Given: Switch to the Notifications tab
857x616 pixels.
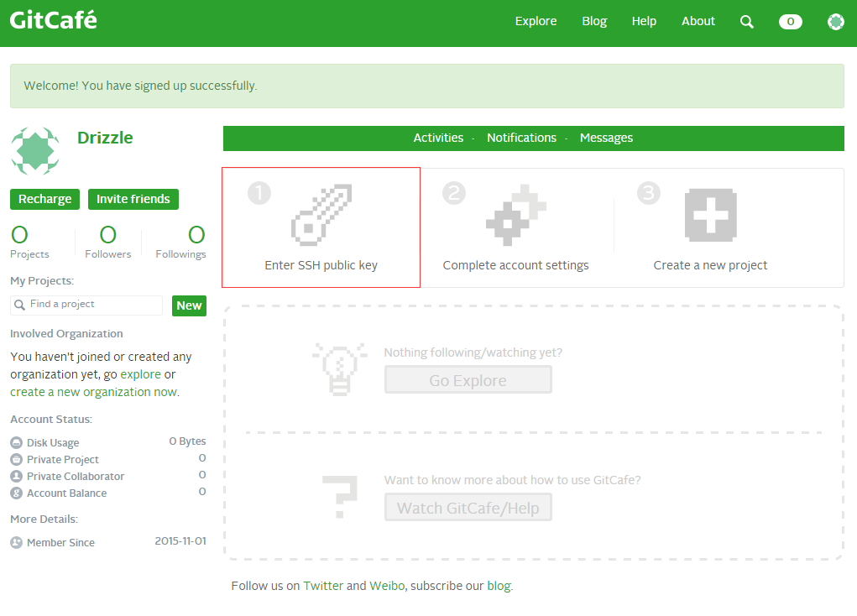Looking at the screenshot, I should point(521,138).
